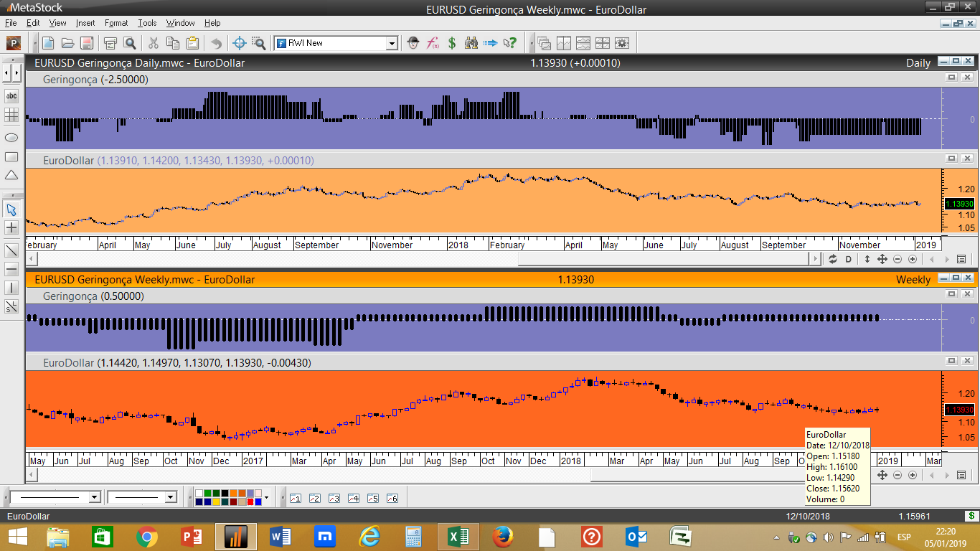Click the zoom-in plus icon on daily chart

913,259
